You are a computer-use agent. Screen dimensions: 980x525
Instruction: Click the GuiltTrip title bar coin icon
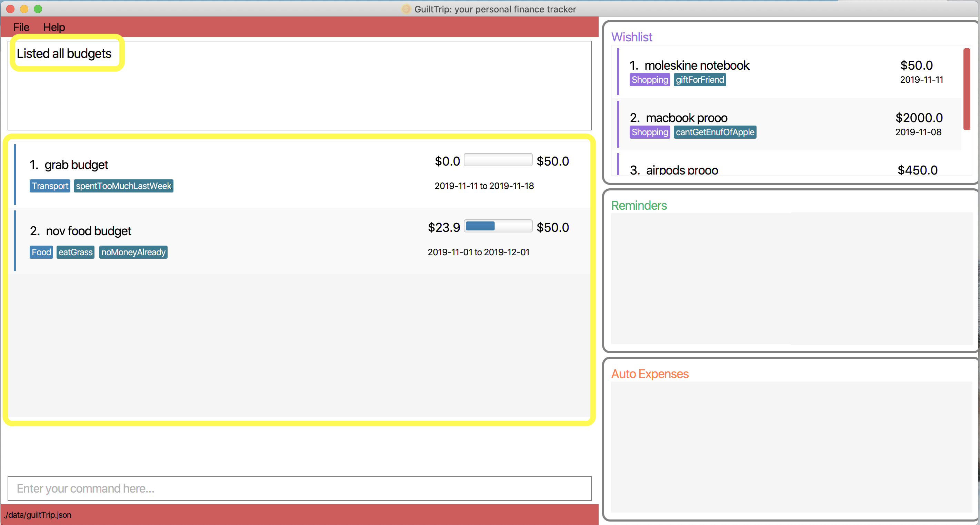406,9
